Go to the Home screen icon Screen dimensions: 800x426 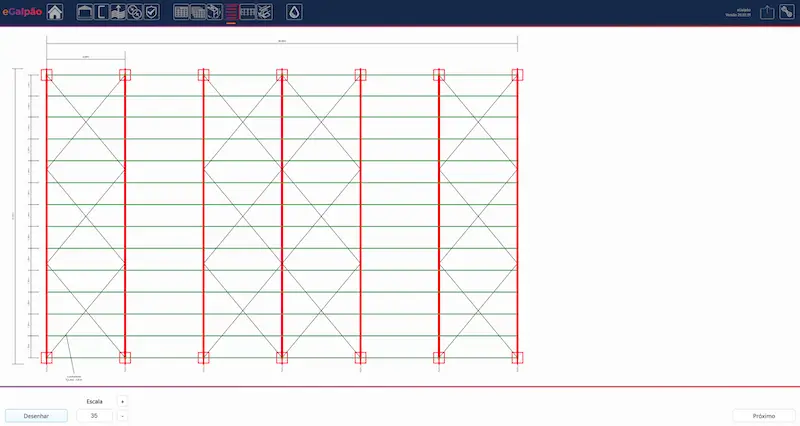55,13
